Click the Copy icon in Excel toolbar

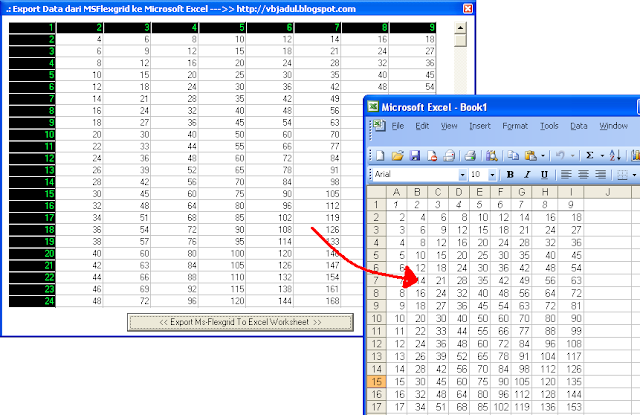513,155
